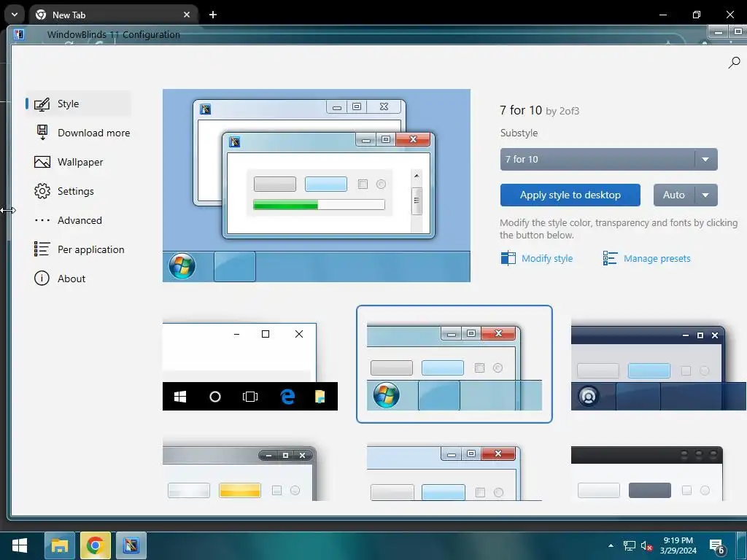
Task: Click the large 7 for 10 preview image
Action: click(317, 185)
